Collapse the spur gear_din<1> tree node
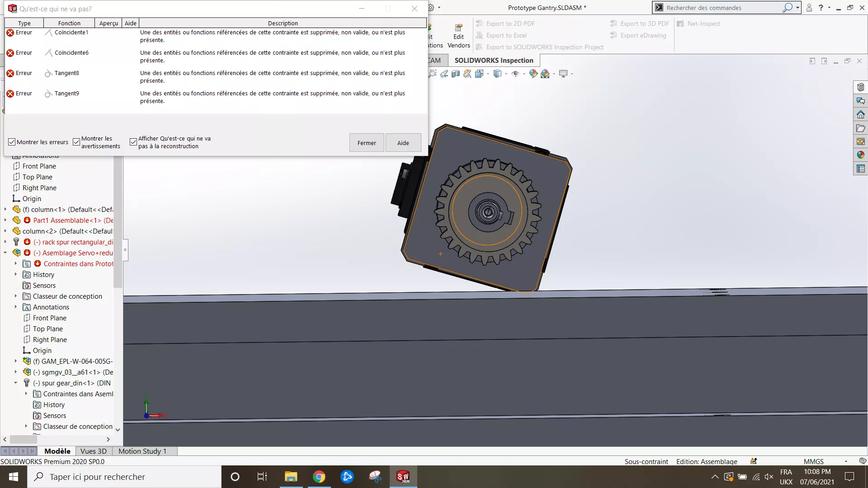Image resolution: width=868 pixels, height=488 pixels. [16, 383]
